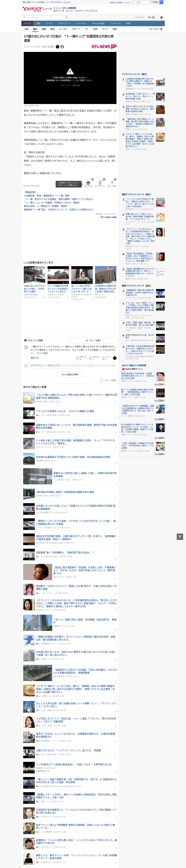This screenshot has width=186, height=868.
Task: Open the 16歳少女 recommended video thumbnail
Action: click(x=34, y=275)
